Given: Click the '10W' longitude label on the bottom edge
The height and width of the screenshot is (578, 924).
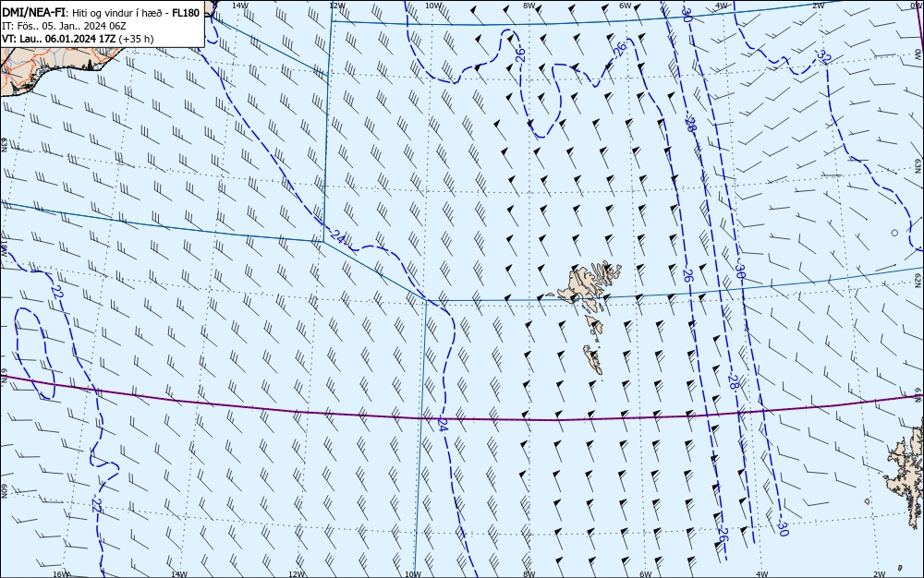Looking at the screenshot, I should coord(413,574).
